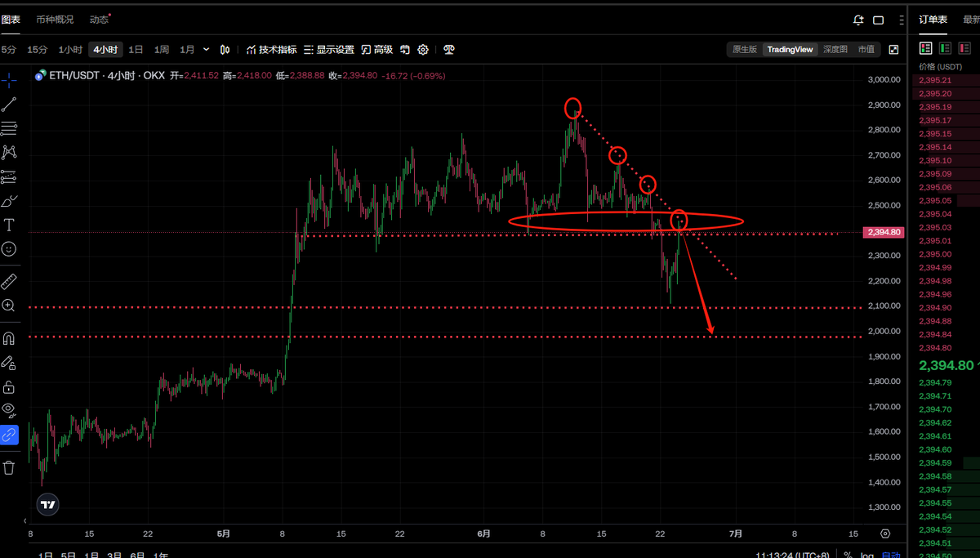The image size is (980, 558).
Task: Select the ruler measure tool
Action: click(9, 282)
